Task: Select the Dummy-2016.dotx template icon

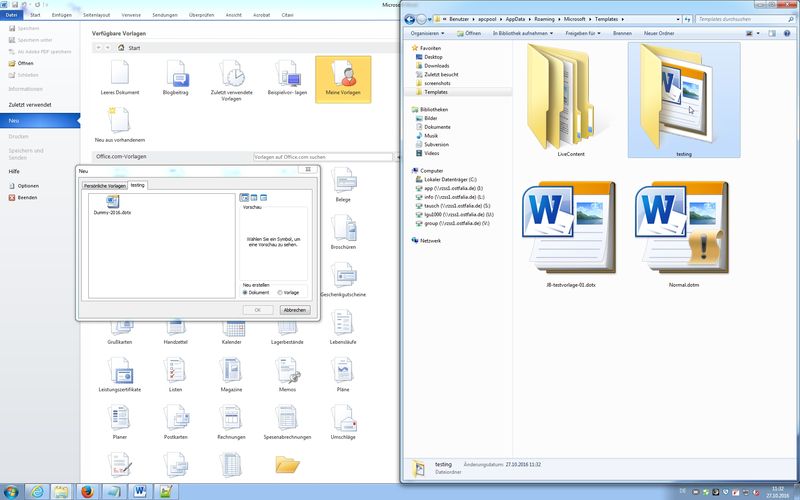Action: (113, 203)
